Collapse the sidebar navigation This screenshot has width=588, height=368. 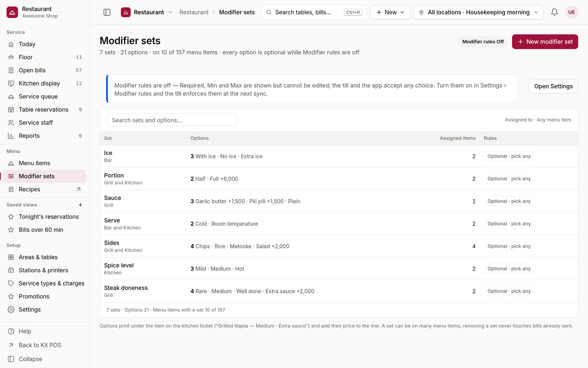pyautogui.click(x=45, y=359)
